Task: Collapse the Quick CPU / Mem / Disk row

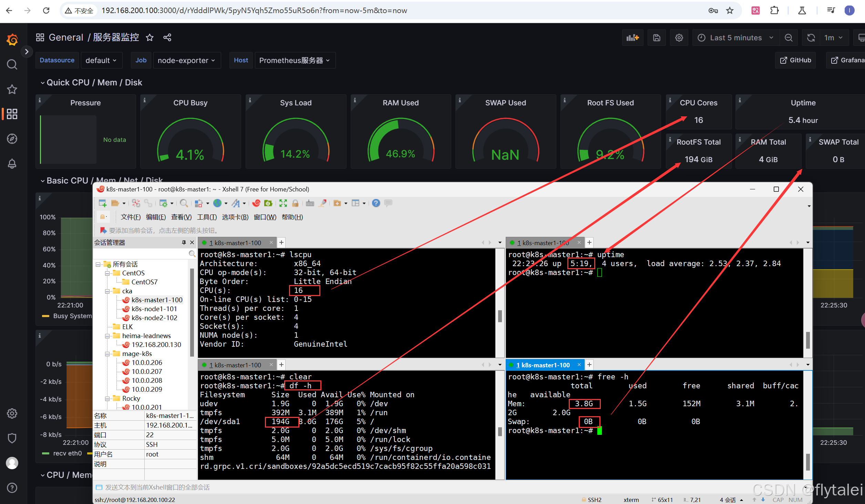Action: click(x=43, y=83)
